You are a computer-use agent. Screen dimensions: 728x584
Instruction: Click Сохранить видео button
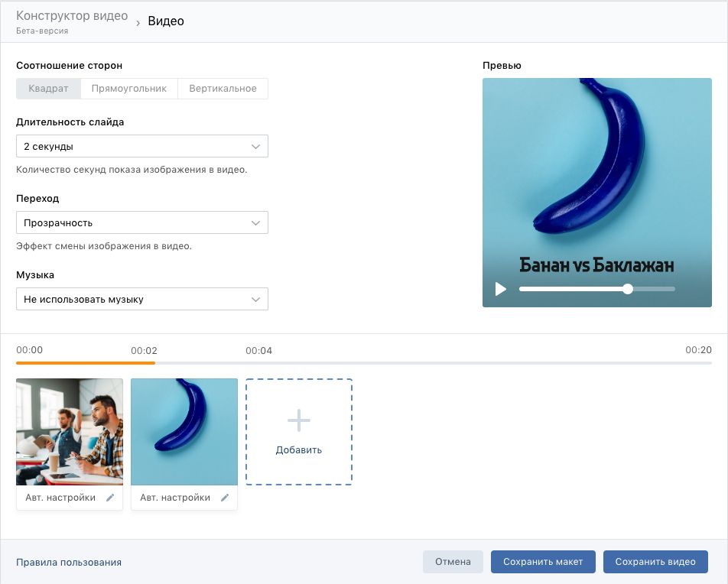655,562
